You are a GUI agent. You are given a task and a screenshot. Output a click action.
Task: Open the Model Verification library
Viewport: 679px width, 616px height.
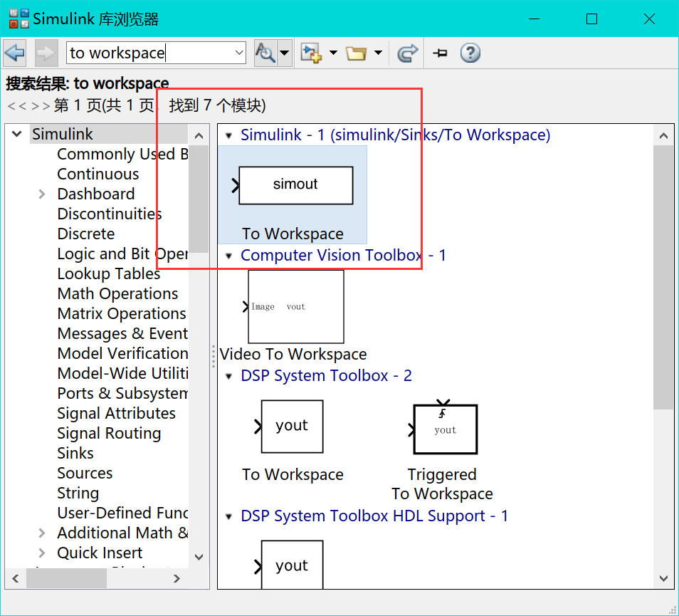coord(122,353)
